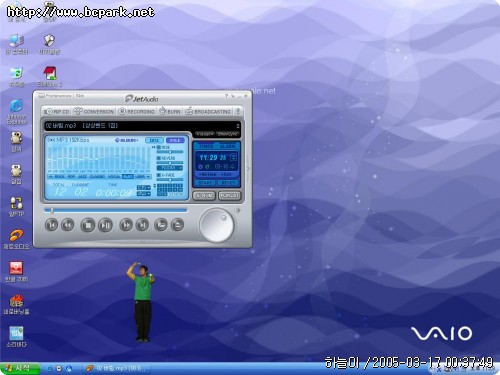Select the CLASSIC equalizer preset
The height and width of the screenshot is (375, 500).
click(x=97, y=177)
